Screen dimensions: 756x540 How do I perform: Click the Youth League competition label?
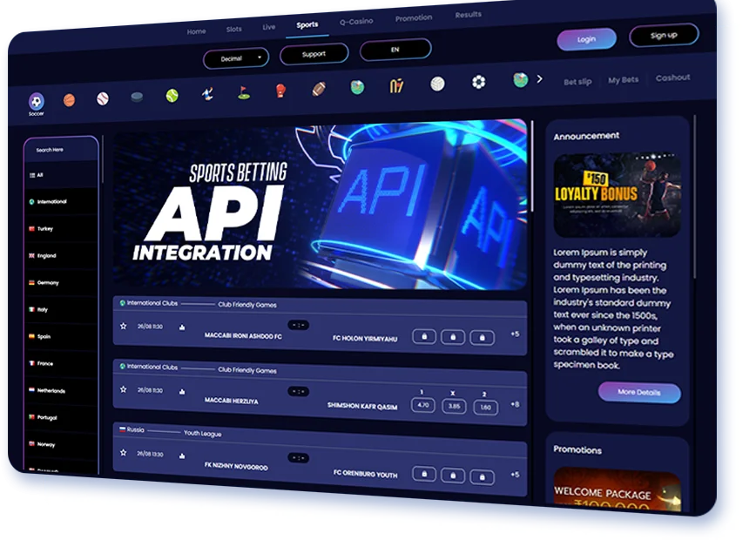202,434
